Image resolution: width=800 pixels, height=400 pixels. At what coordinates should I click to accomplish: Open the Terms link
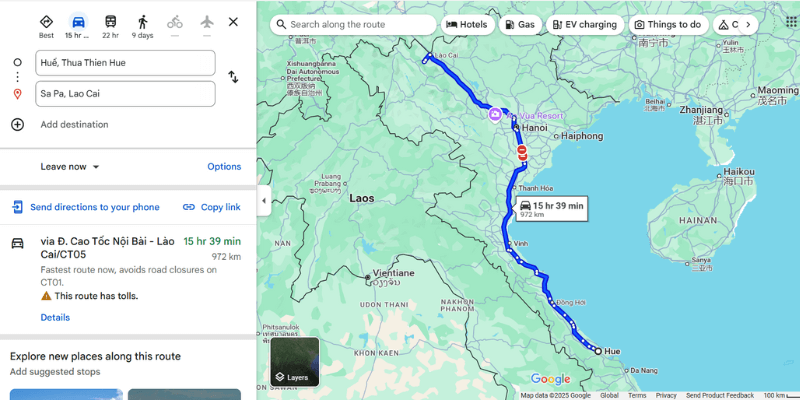[x=637, y=395]
